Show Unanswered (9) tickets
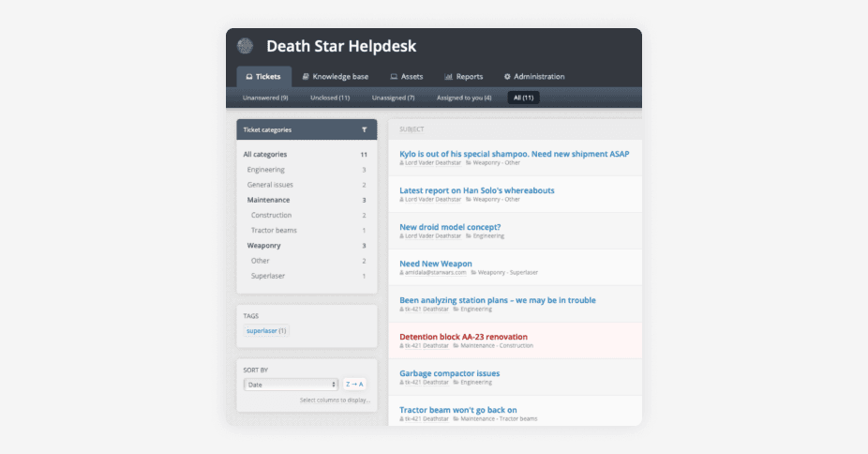The width and height of the screenshot is (868, 454). 265,98
